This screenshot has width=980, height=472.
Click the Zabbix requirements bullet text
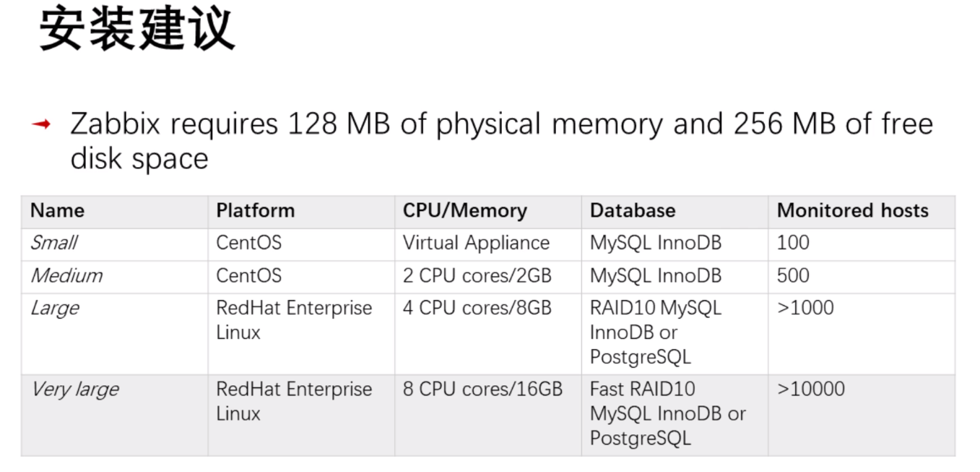[500, 141]
